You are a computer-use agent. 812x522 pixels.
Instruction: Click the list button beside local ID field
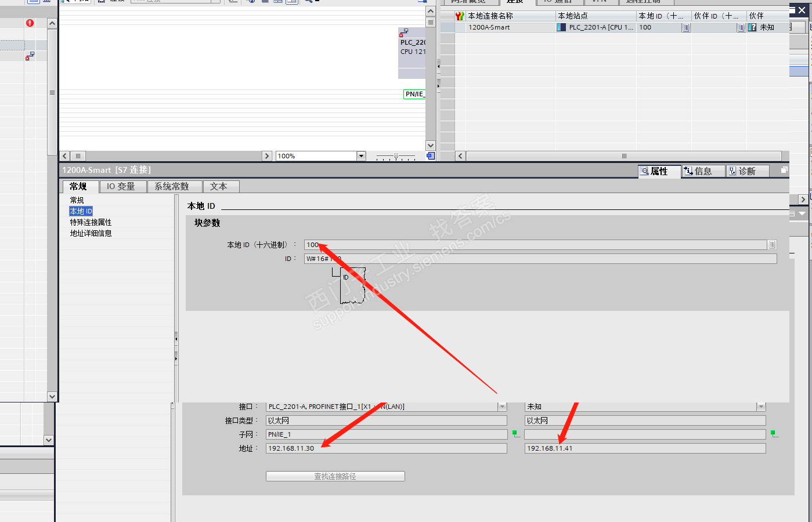click(772, 245)
